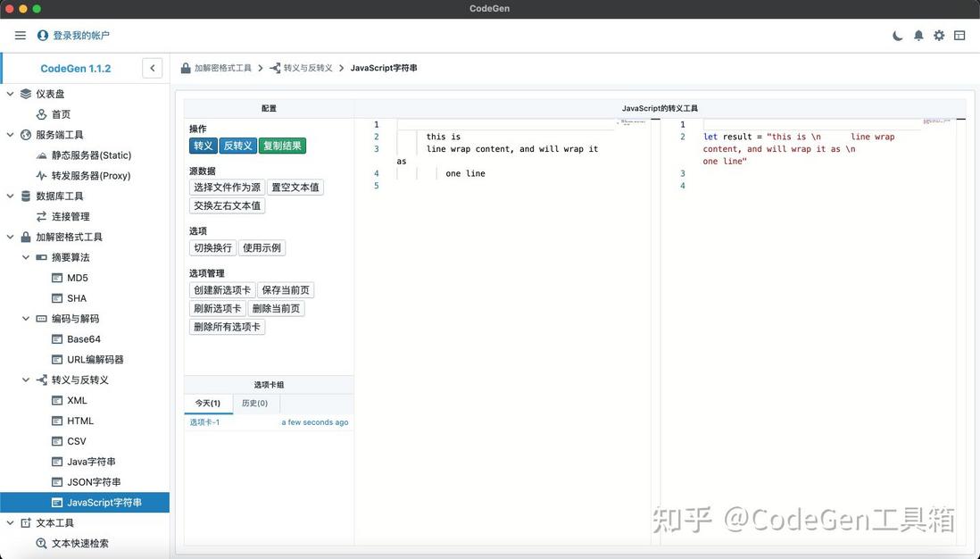This screenshot has height=559, width=980.
Task: Click the account avatar icon
Action: (43, 36)
